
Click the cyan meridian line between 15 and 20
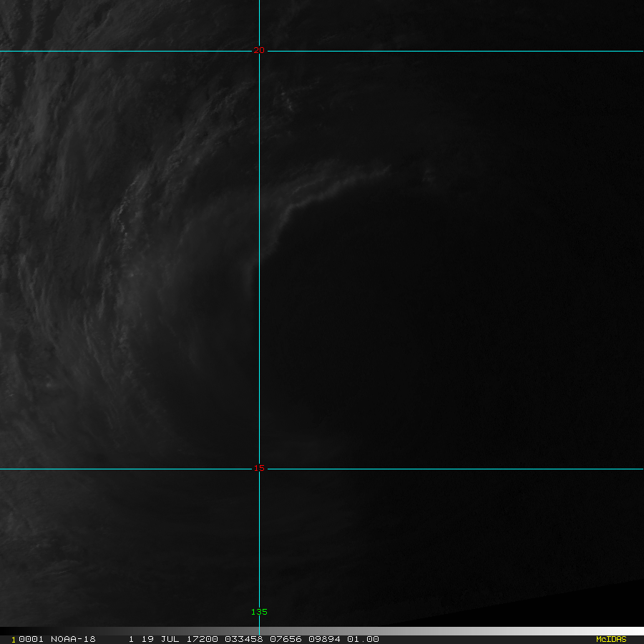[259, 286]
